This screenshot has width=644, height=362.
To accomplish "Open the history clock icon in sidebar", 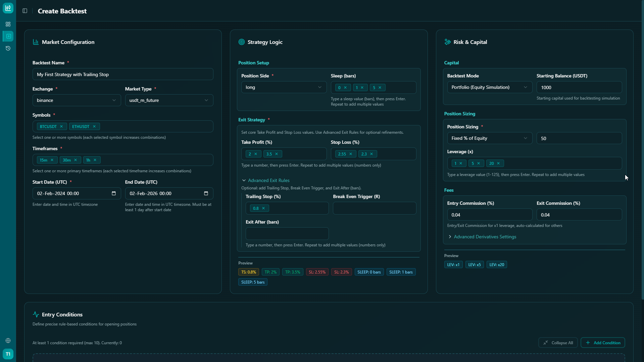I will tap(8, 48).
